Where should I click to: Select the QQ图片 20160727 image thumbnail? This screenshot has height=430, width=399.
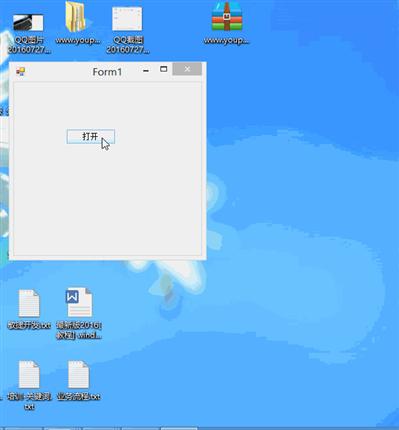click(28, 23)
